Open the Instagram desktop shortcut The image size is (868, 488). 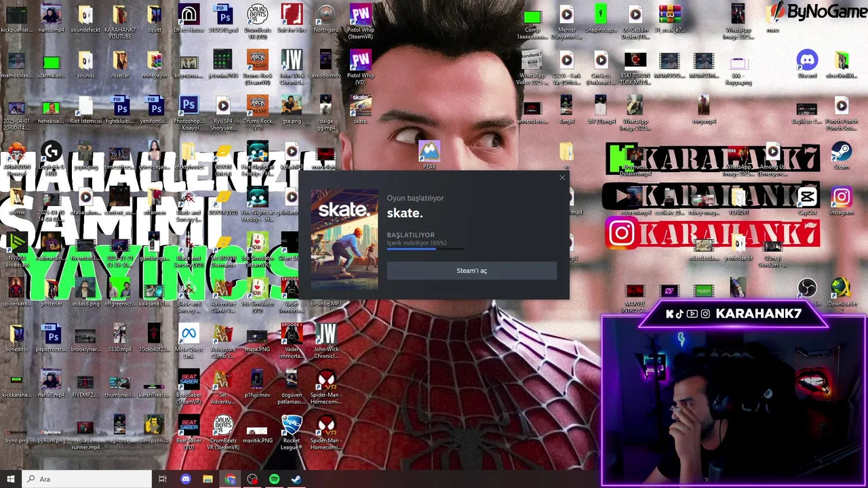tap(842, 201)
